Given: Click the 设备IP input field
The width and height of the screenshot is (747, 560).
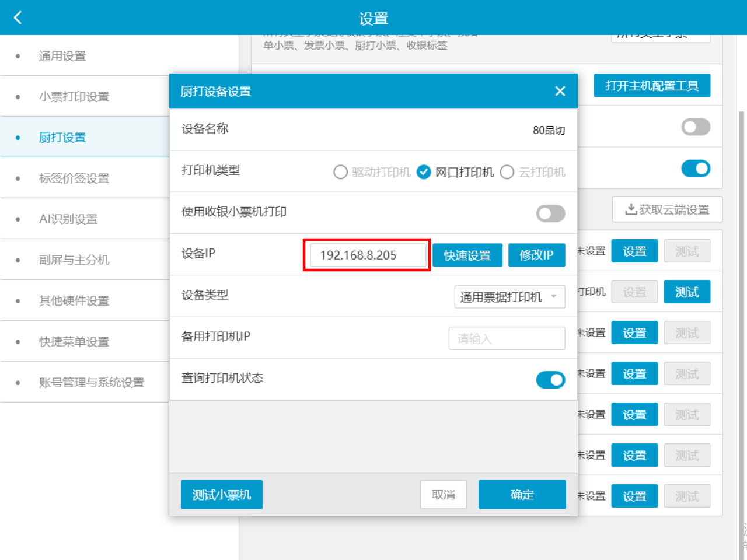Looking at the screenshot, I should [x=368, y=255].
